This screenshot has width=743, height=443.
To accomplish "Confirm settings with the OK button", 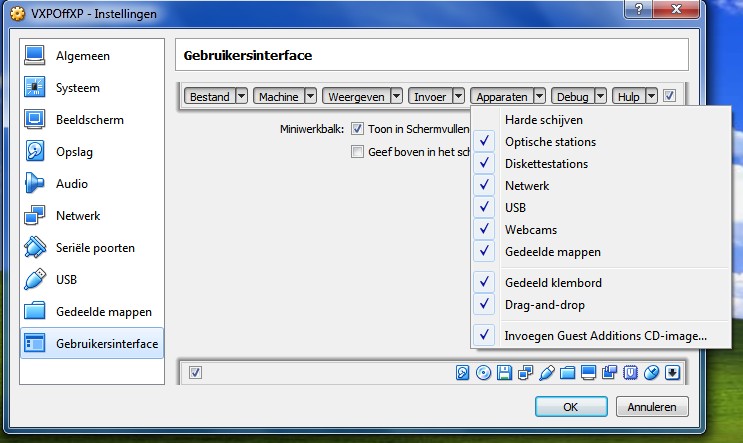I will [x=571, y=407].
